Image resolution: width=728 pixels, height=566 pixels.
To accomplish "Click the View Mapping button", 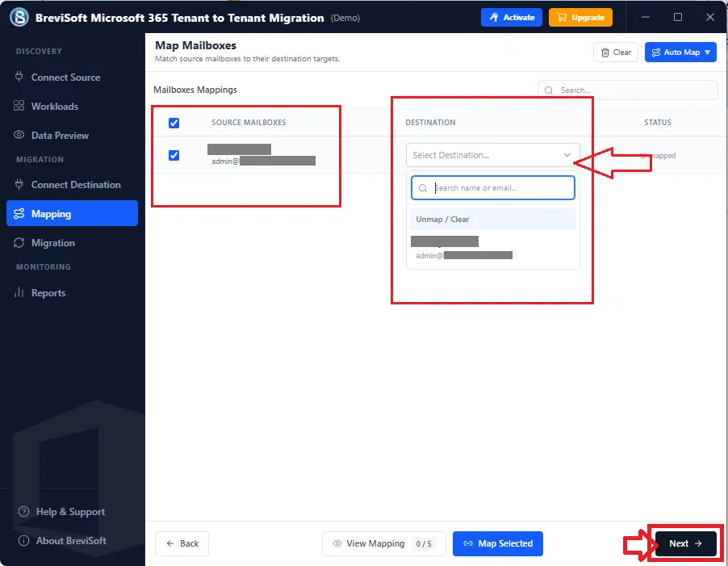I will coord(384,543).
